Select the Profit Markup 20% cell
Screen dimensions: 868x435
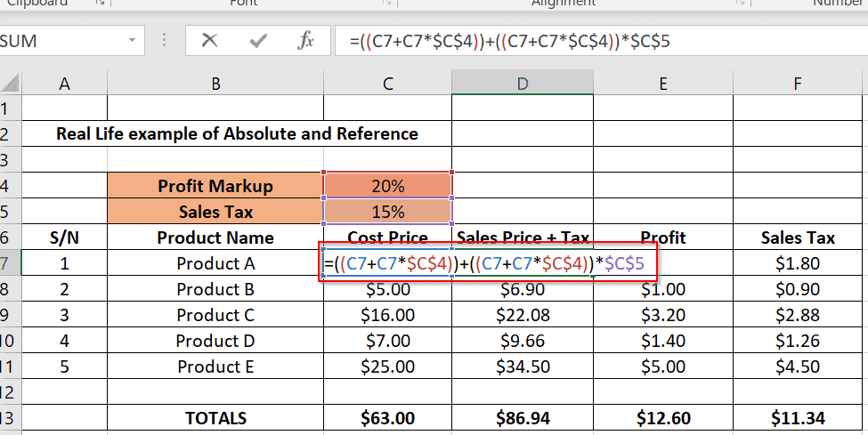[388, 186]
